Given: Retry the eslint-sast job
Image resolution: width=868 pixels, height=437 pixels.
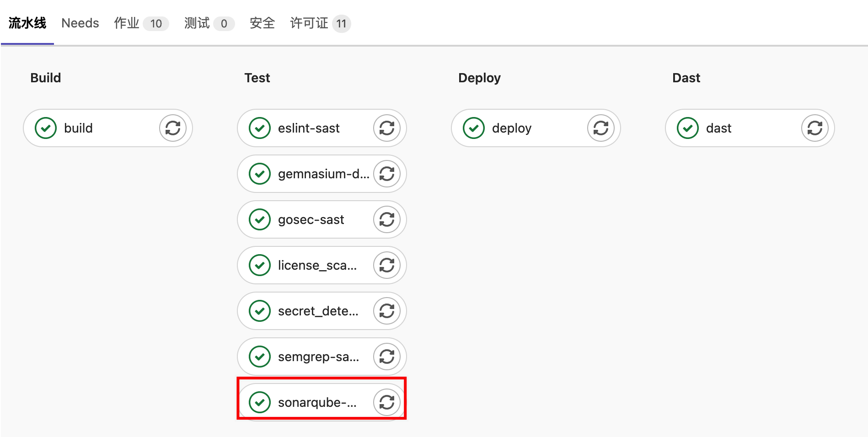Looking at the screenshot, I should pos(387,128).
